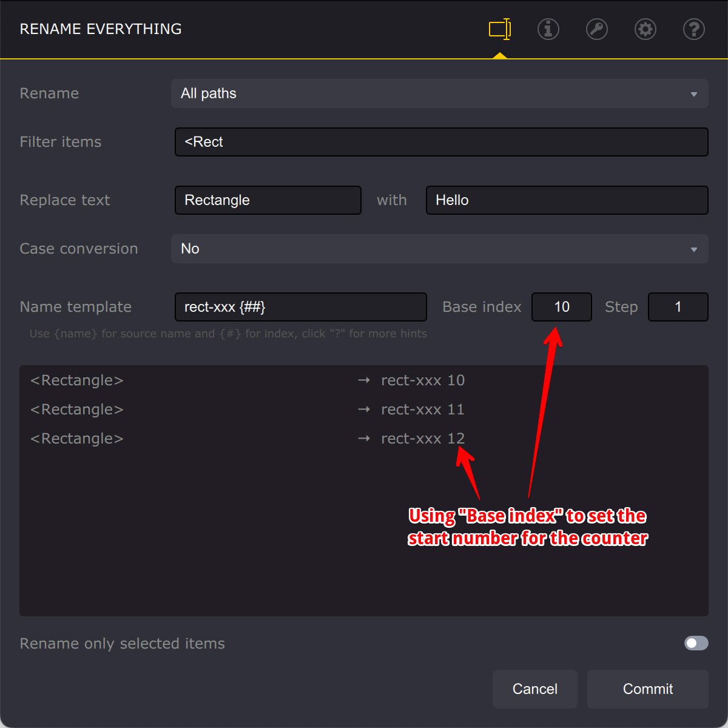Click the Filter items field containing <Rect
This screenshot has height=728, width=728.
tap(442, 142)
